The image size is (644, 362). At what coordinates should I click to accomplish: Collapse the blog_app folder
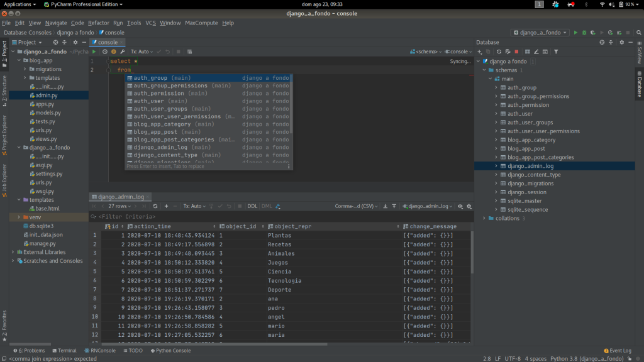[19, 60]
